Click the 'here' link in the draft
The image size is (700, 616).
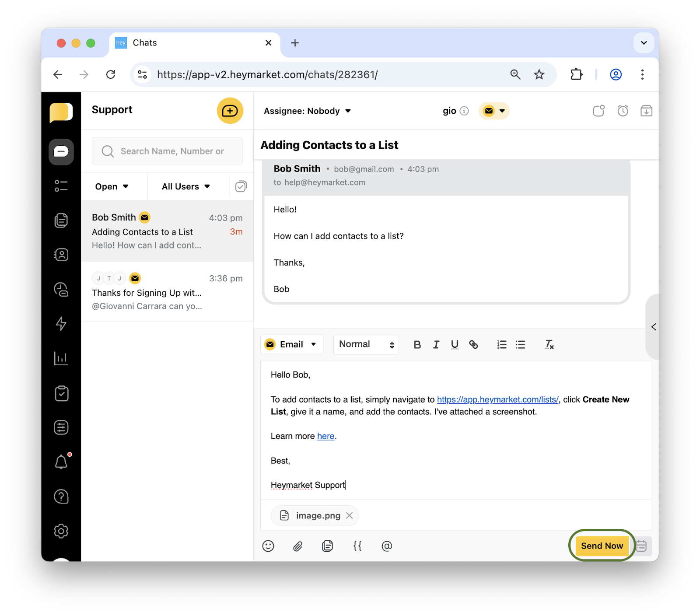pyautogui.click(x=325, y=436)
